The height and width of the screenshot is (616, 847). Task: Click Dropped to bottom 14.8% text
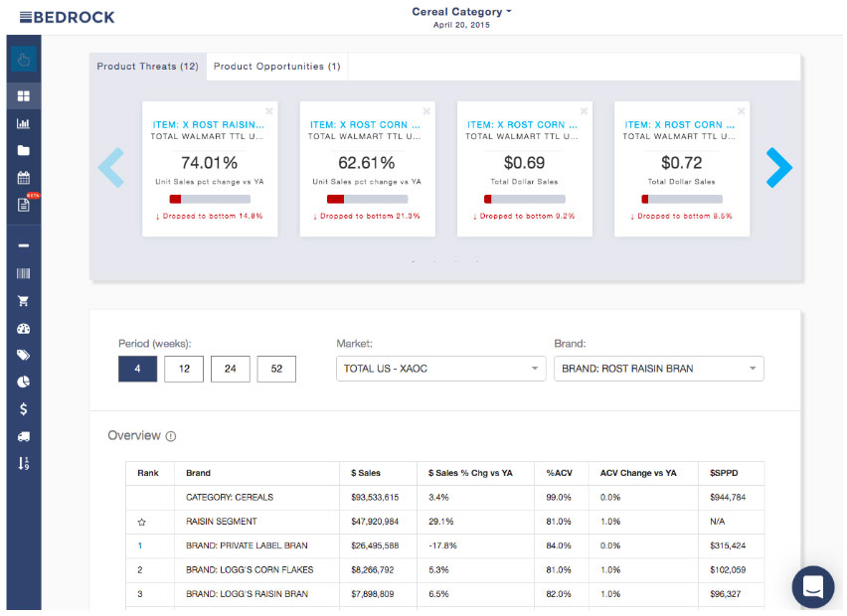coord(210,217)
